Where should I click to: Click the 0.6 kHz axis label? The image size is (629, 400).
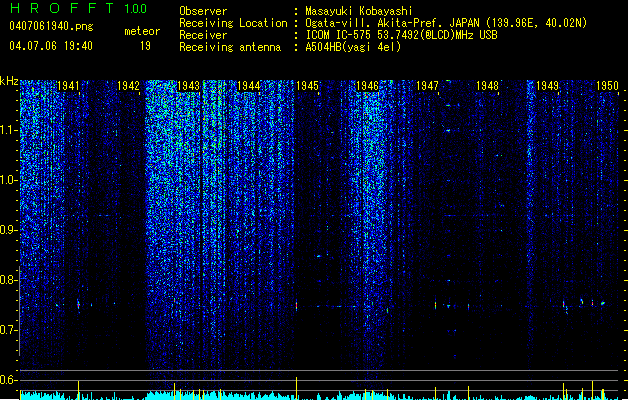[8, 380]
